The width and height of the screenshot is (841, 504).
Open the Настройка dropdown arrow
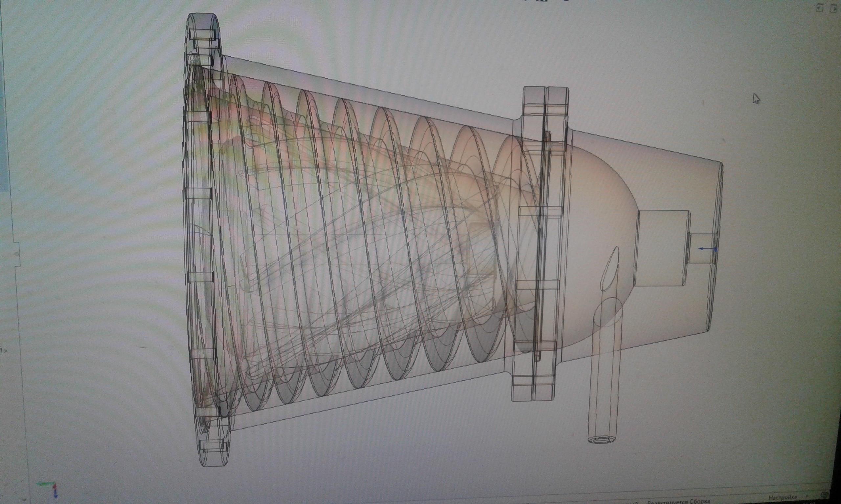(x=808, y=496)
